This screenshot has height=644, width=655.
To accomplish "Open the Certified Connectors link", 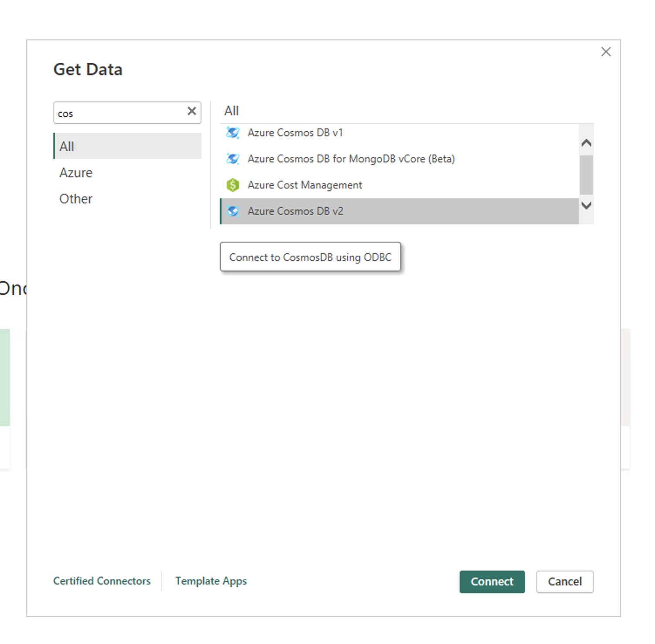I will point(102,581).
